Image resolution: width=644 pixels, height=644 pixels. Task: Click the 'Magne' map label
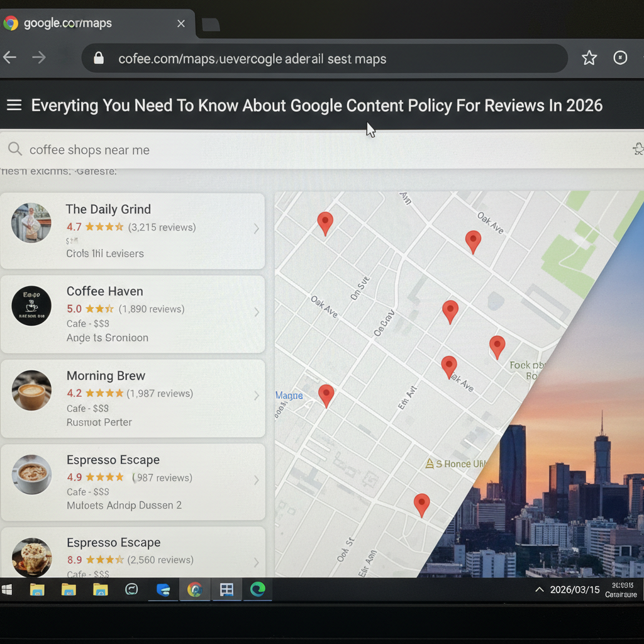[x=289, y=395]
